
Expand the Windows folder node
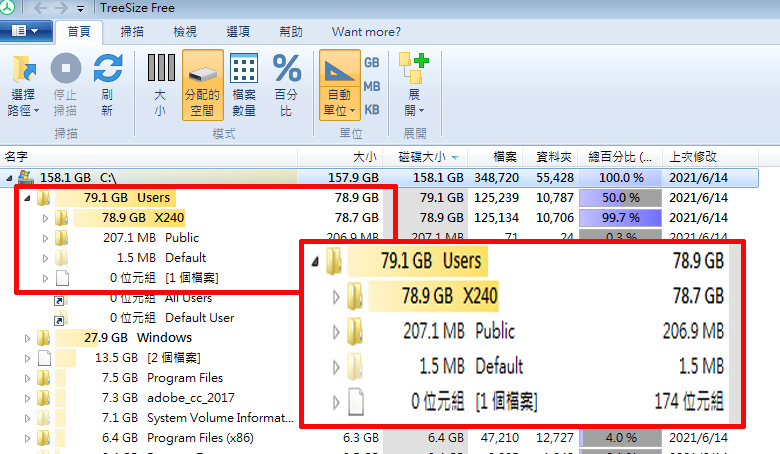[27, 338]
